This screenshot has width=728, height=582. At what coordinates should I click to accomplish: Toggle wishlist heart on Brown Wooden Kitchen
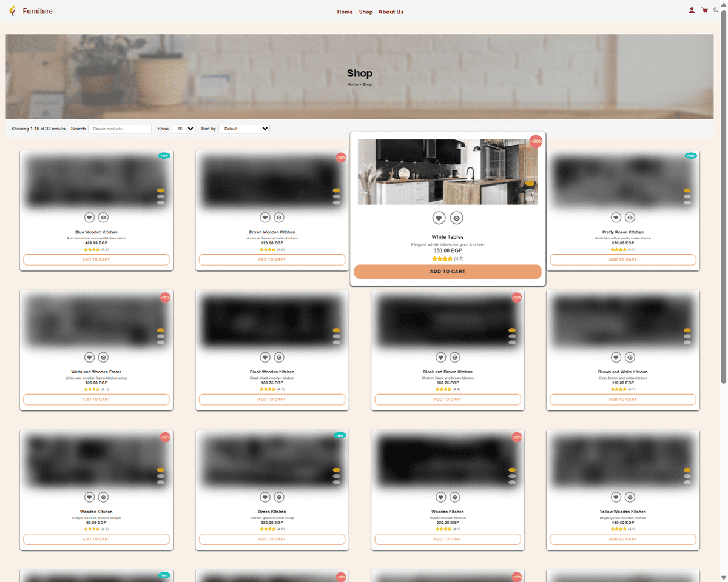(265, 217)
